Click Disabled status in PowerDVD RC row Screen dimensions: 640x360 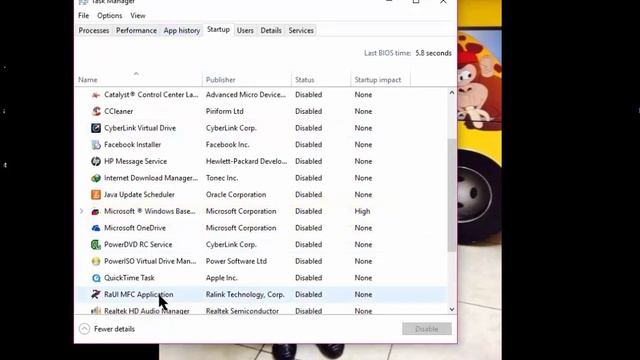click(x=309, y=245)
